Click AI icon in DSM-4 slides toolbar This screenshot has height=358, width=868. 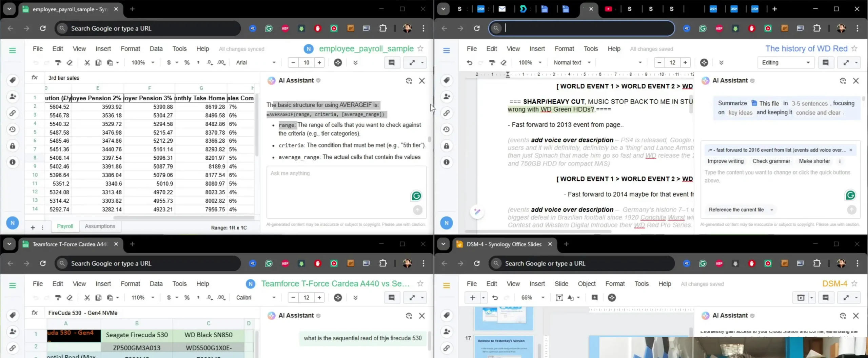(x=612, y=297)
